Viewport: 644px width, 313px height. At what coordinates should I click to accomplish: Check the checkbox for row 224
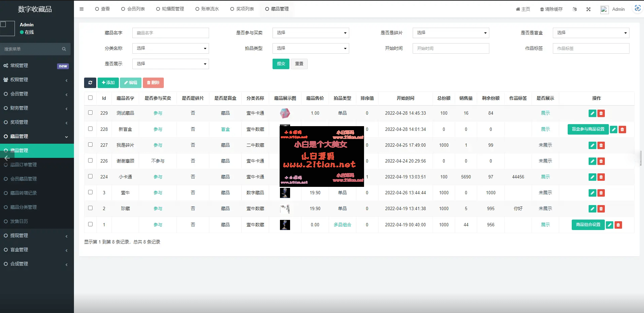(90, 176)
